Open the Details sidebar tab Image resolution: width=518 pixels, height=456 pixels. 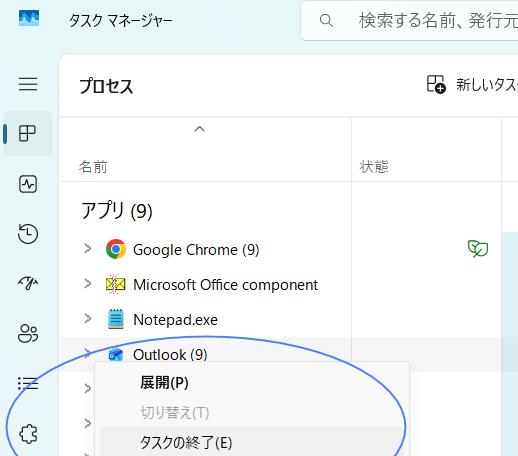tap(28, 384)
